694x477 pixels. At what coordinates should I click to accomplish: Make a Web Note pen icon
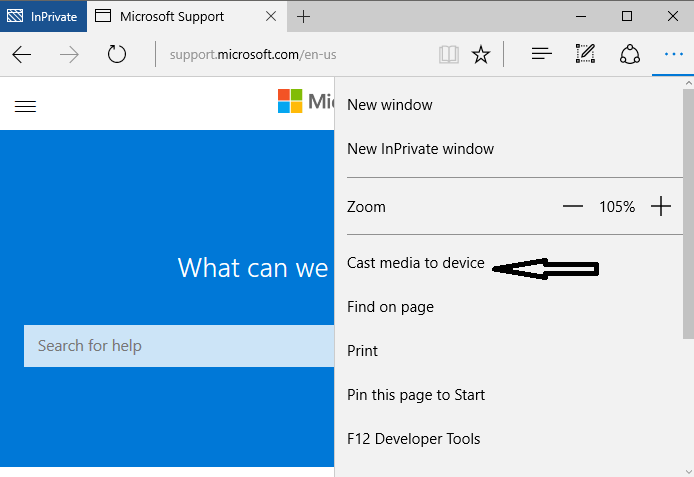[x=586, y=54]
